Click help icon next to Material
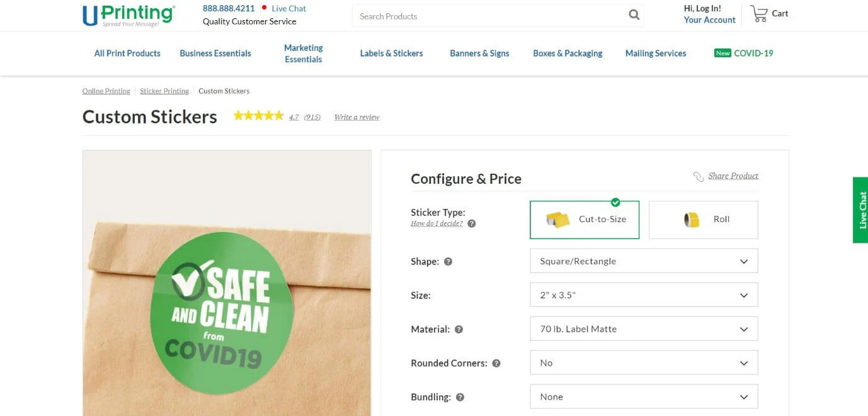The width and height of the screenshot is (868, 416). (x=459, y=329)
